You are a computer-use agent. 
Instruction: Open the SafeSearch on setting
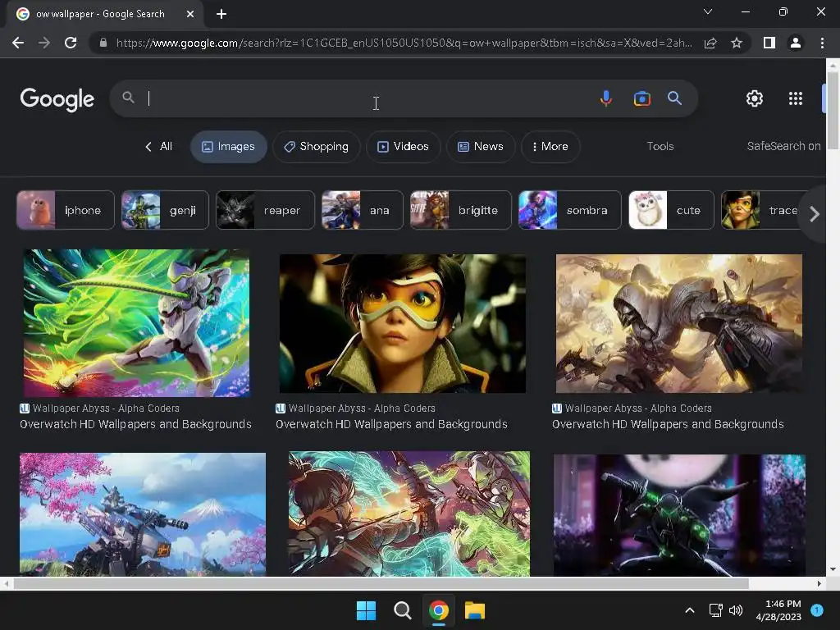[783, 146]
